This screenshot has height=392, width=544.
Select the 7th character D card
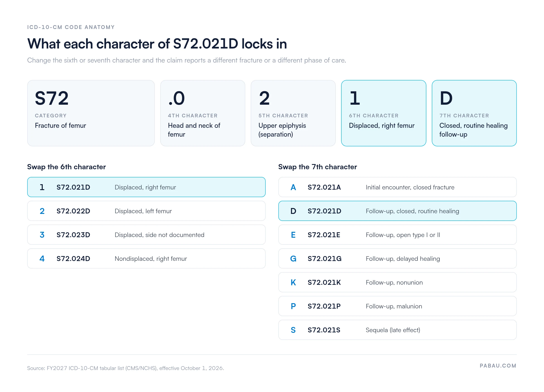pyautogui.click(x=474, y=113)
